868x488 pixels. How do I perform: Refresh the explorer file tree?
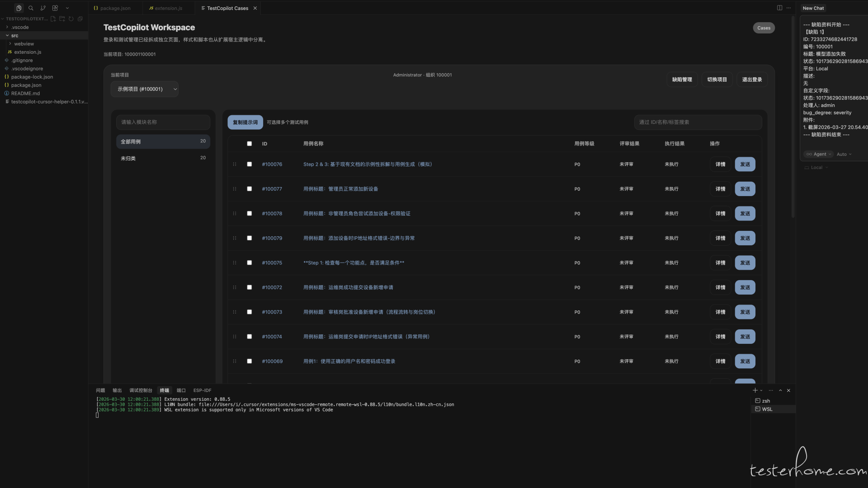point(71,19)
